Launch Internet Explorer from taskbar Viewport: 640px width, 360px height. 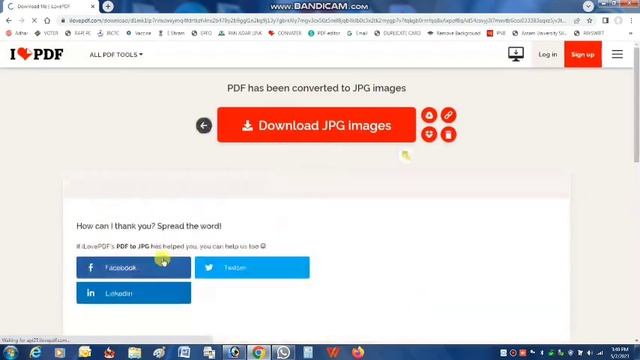pyautogui.click(x=36, y=352)
